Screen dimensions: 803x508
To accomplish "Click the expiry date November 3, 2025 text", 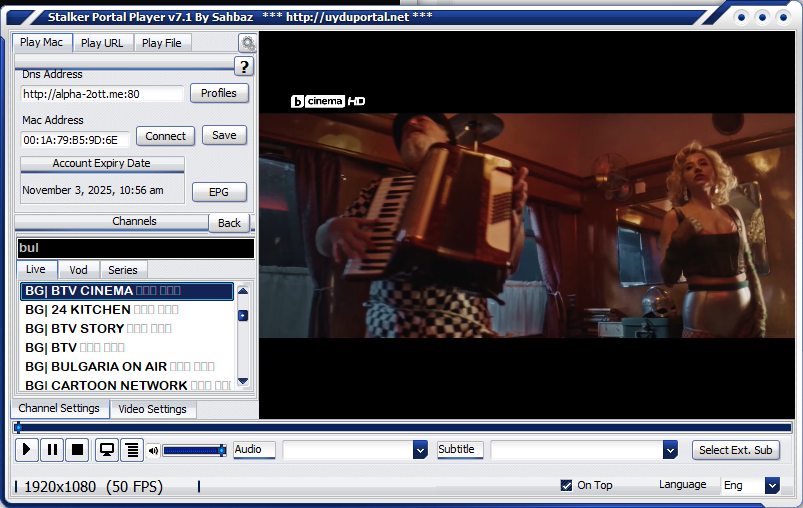I will 93,190.
